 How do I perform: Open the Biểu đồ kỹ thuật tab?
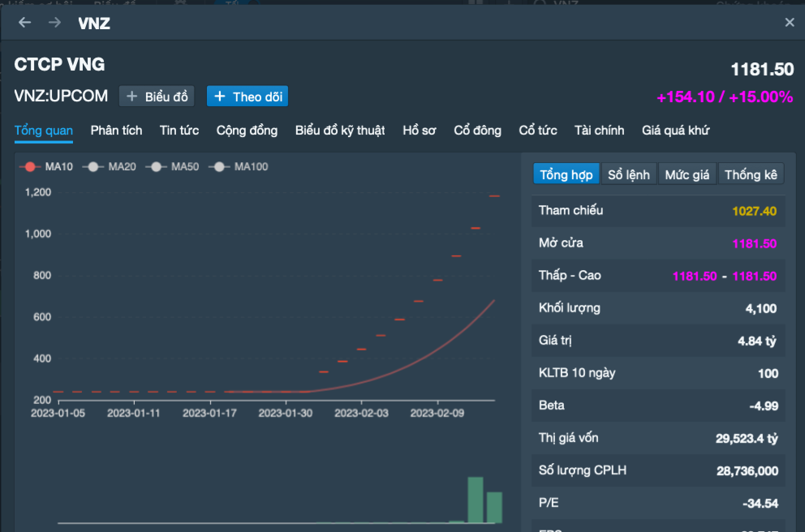(340, 131)
